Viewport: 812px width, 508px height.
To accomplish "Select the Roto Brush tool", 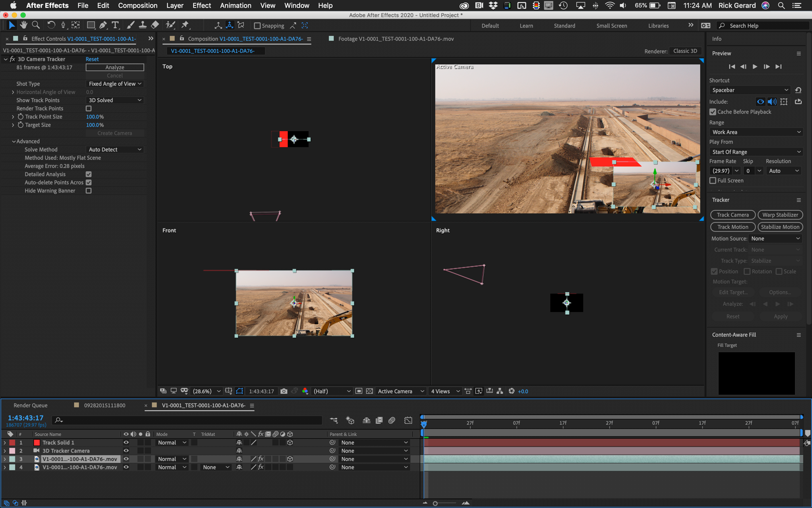I will [x=169, y=25].
